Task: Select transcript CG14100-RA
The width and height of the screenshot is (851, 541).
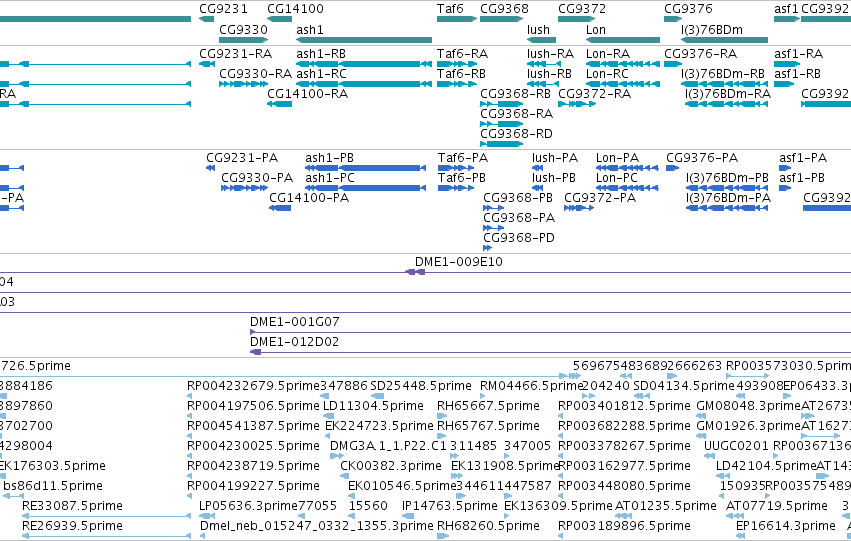Action: click(x=280, y=104)
